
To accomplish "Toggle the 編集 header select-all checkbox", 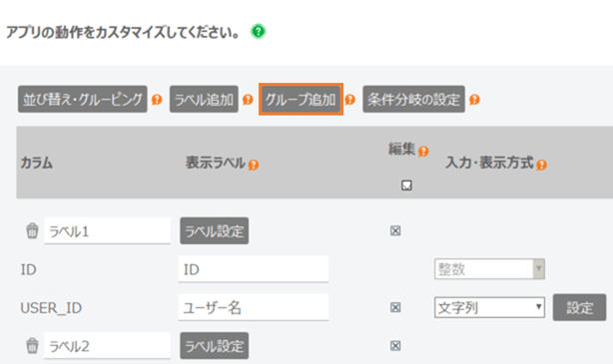I will point(406,185).
